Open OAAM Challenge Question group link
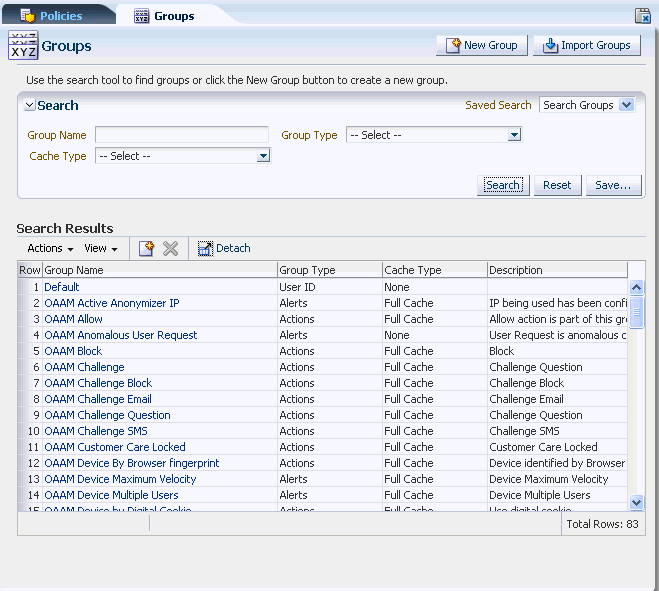The height and width of the screenshot is (591, 659). click(x=108, y=415)
